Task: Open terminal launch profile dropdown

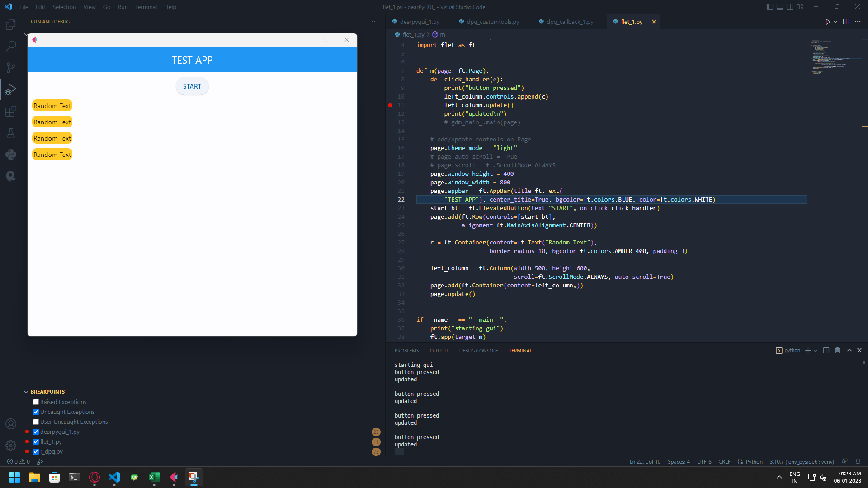Action: tap(816, 351)
